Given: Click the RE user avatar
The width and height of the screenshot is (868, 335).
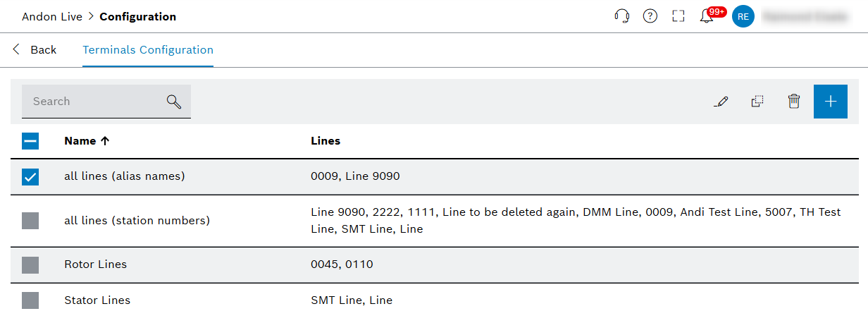Looking at the screenshot, I should click(743, 16).
